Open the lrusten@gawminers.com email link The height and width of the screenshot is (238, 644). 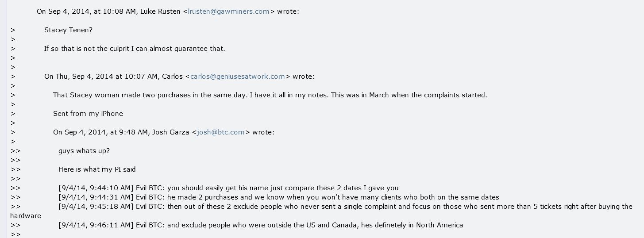[x=228, y=12]
